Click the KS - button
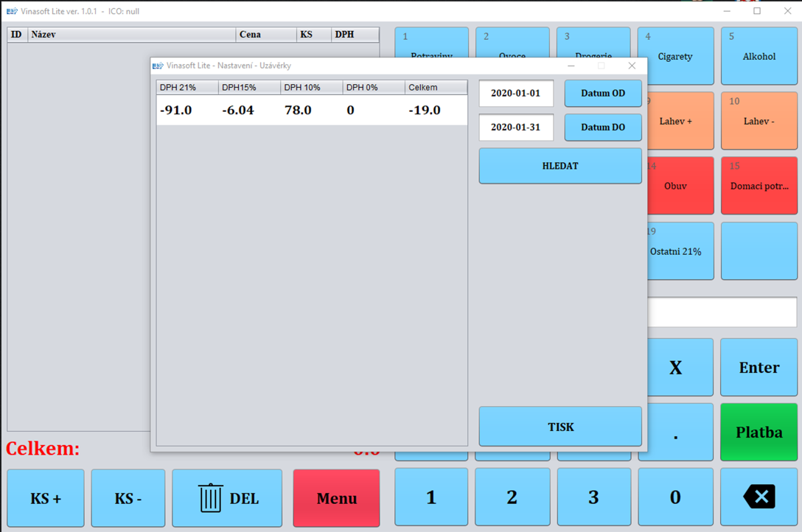 [128, 497]
